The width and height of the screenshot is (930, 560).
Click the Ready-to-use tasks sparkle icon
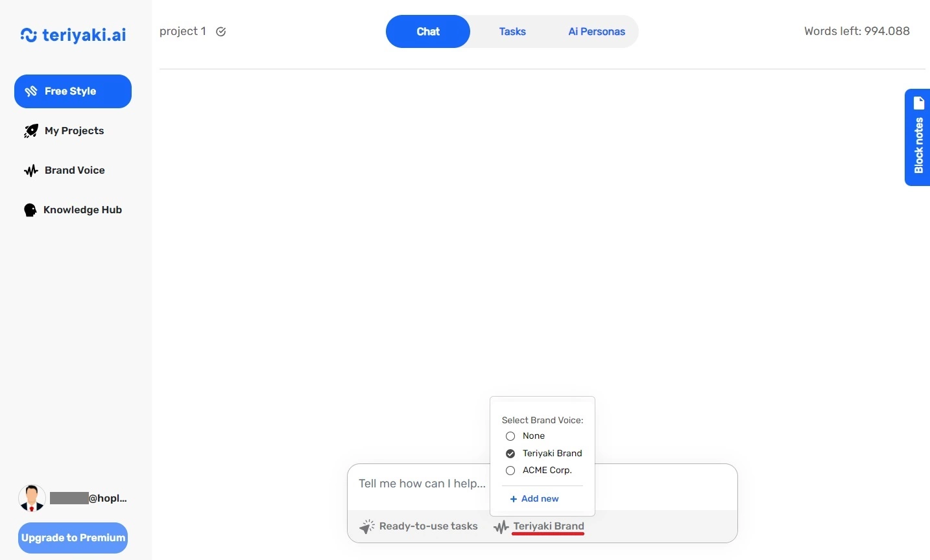[x=367, y=526]
